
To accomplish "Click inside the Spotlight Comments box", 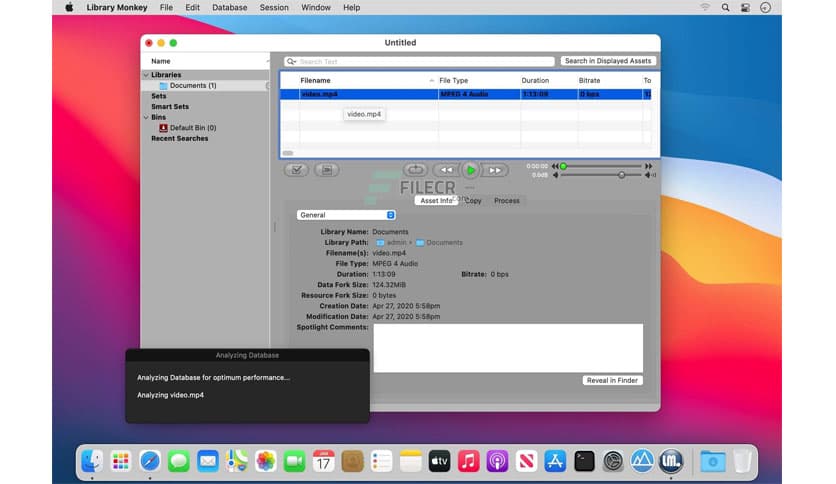I will (x=508, y=348).
